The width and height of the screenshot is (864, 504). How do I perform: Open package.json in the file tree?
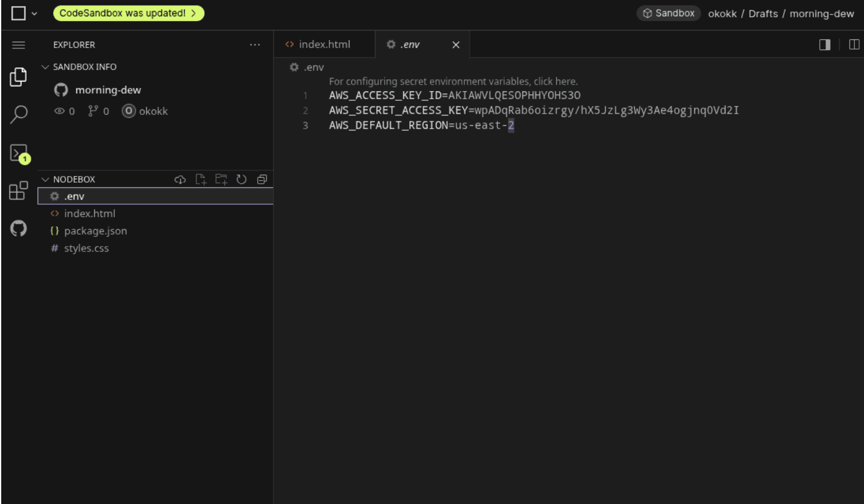tap(155, 231)
